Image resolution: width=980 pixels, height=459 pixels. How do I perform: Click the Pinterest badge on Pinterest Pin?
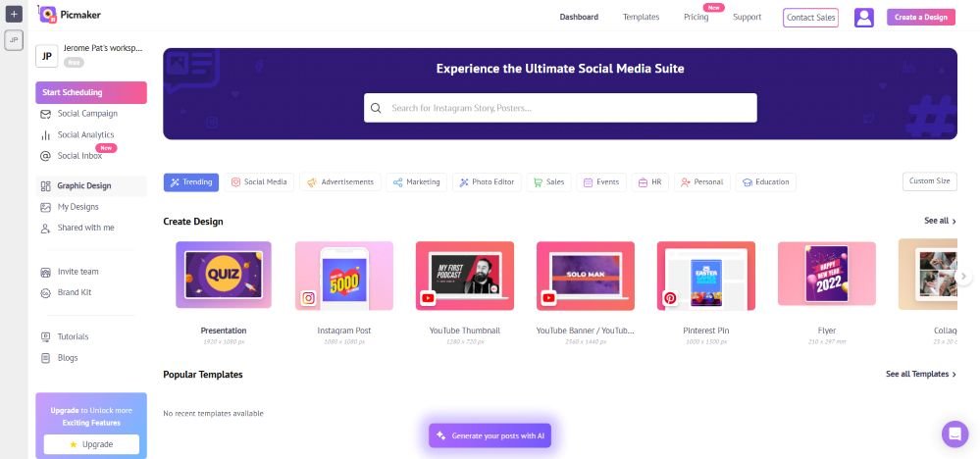[x=670, y=298]
